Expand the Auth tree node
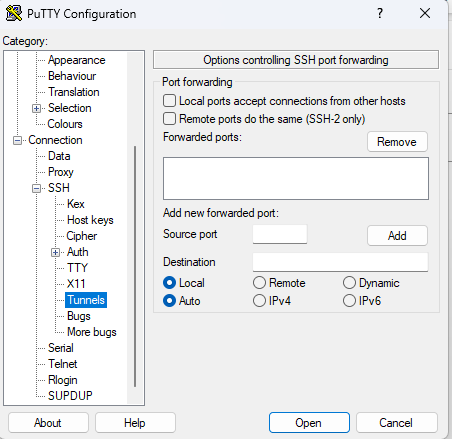 [55, 252]
